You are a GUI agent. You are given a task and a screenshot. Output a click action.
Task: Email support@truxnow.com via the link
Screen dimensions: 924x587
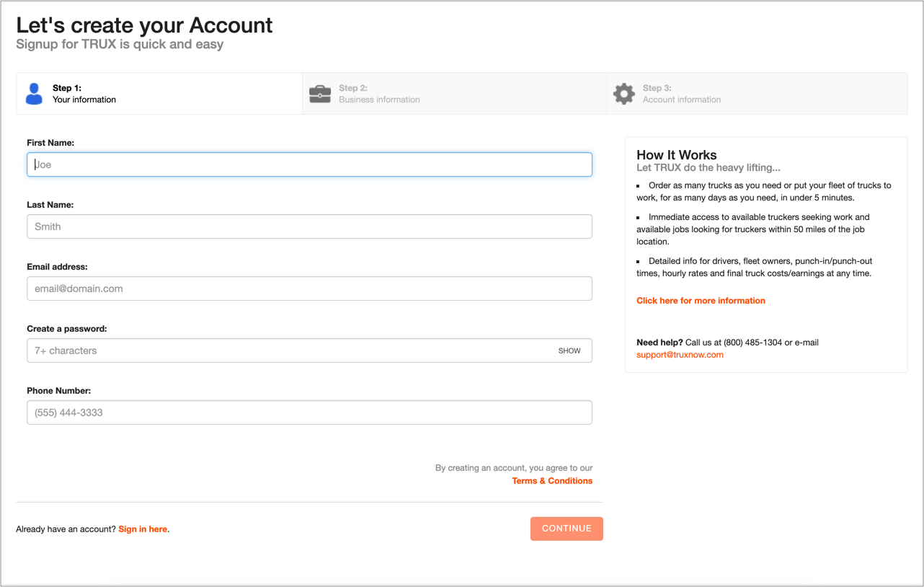click(x=680, y=355)
